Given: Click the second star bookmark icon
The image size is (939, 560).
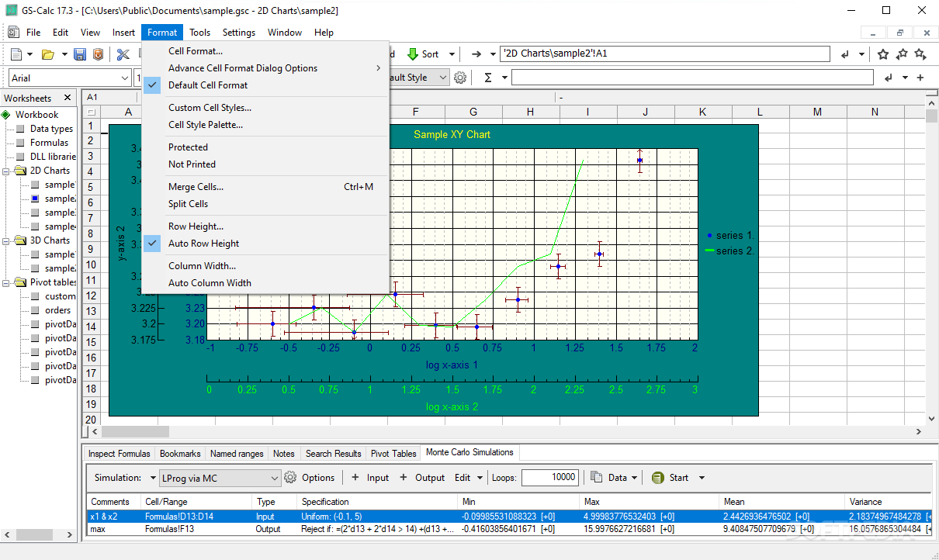Looking at the screenshot, I should (902, 54).
